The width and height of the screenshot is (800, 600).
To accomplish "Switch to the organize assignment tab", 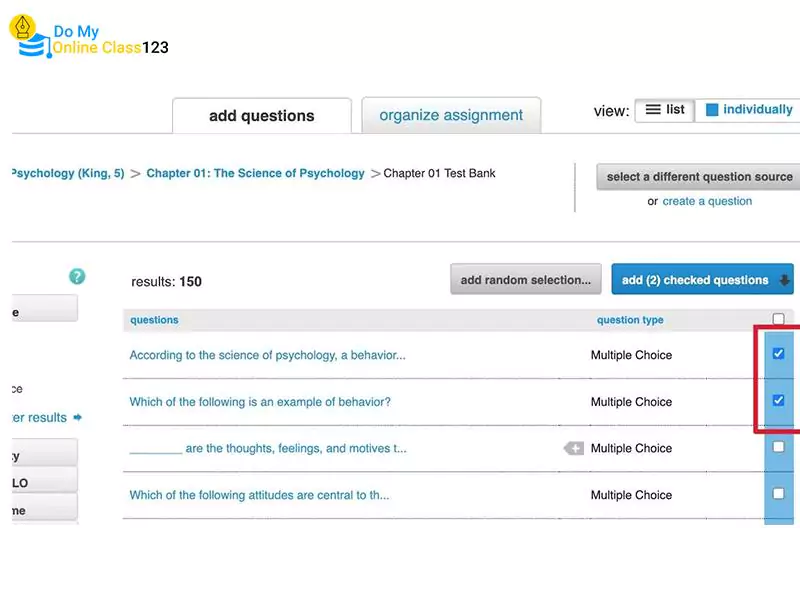I will [x=451, y=115].
